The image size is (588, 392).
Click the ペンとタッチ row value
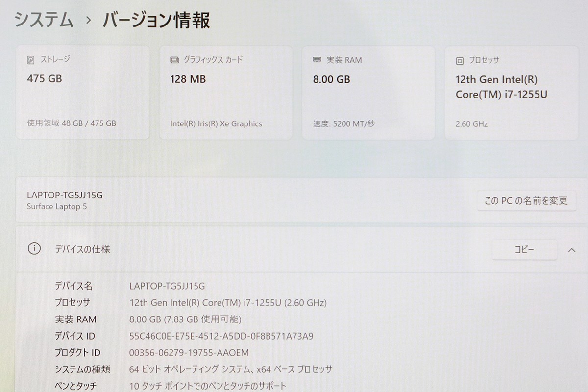[x=208, y=386]
